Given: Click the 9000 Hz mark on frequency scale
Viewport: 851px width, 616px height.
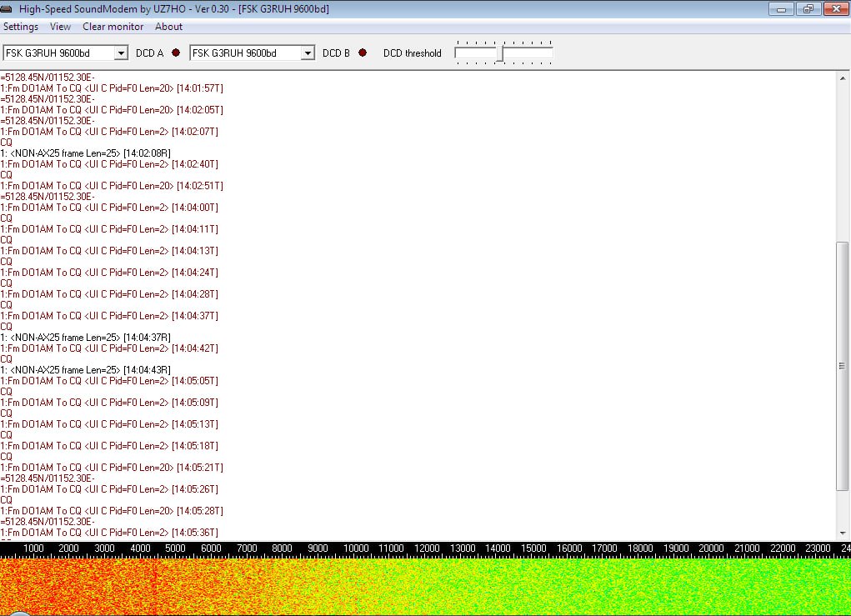Looking at the screenshot, I should click(318, 548).
